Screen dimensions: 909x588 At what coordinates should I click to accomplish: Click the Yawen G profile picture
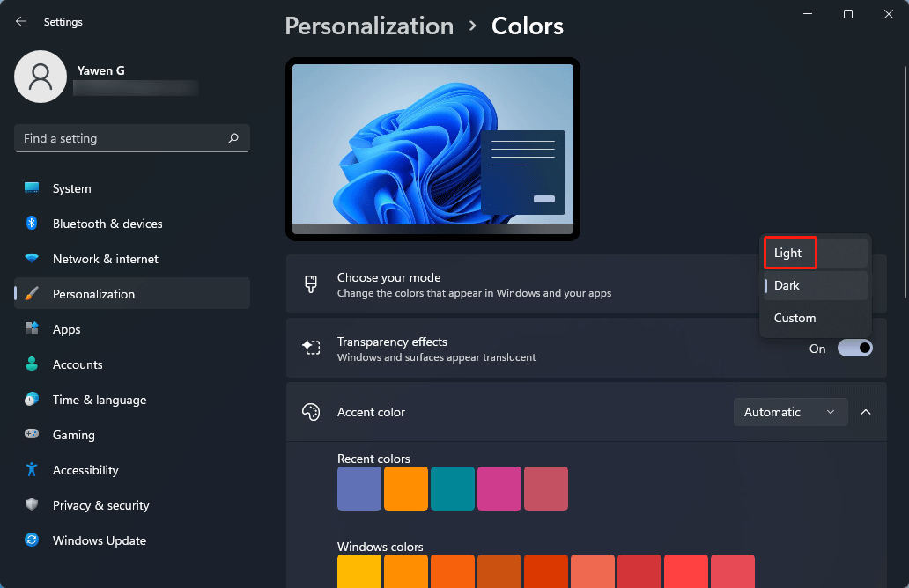pyautogui.click(x=40, y=77)
